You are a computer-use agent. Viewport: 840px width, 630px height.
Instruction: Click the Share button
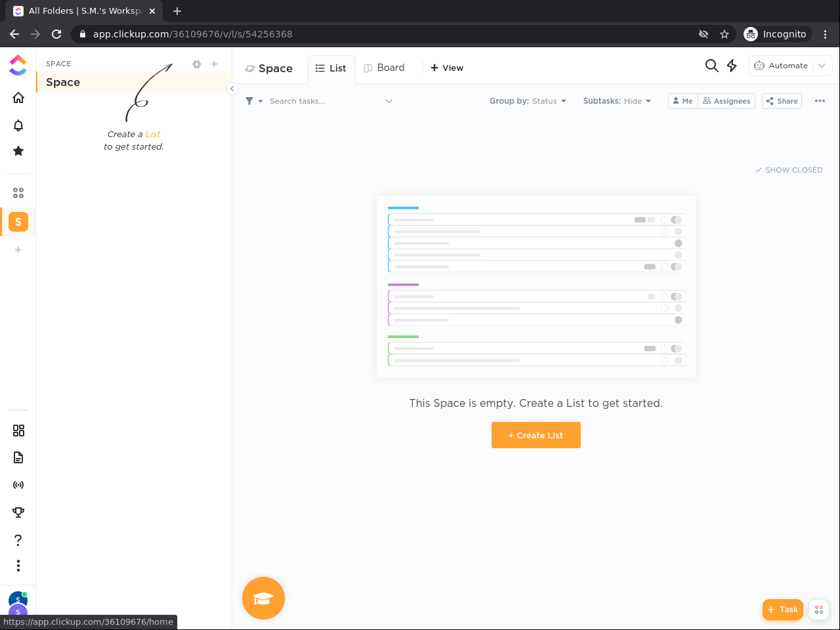[x=782, y=101]
